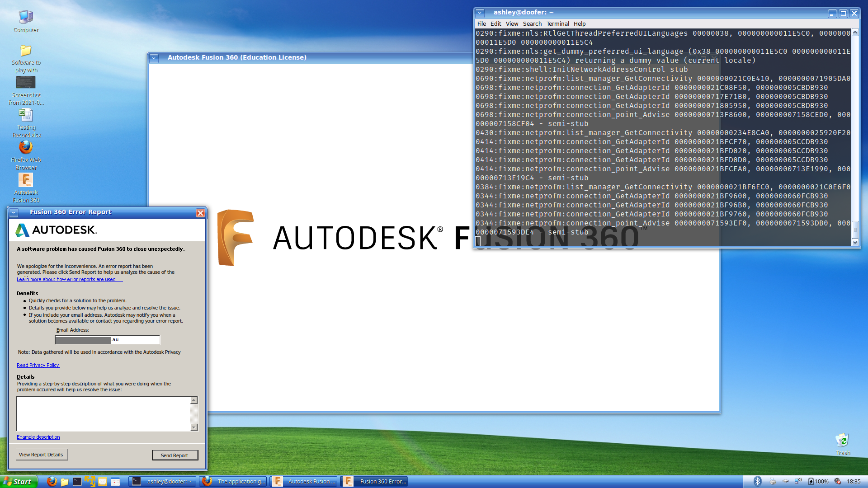Image resolution: width=868 pixels, height=488 pixels.
Task: Open the Search menu in the terminal
Action: tap(532, 23)
